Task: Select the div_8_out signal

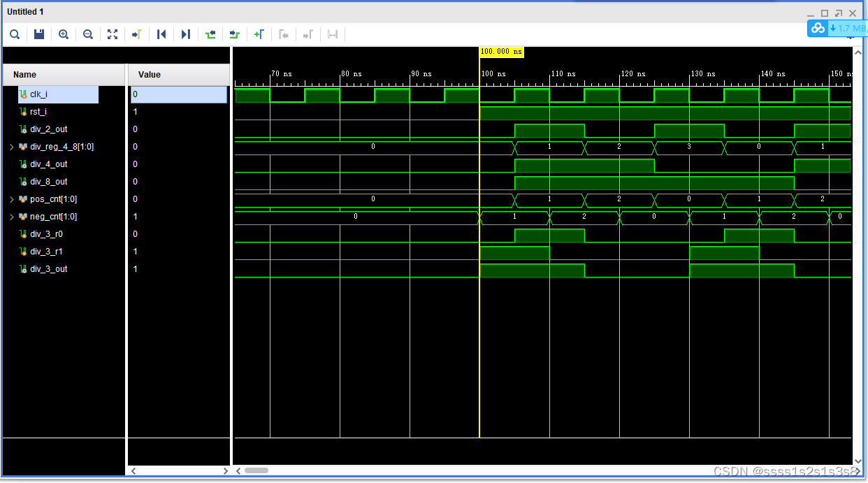Action: click(x=49, y=182)
